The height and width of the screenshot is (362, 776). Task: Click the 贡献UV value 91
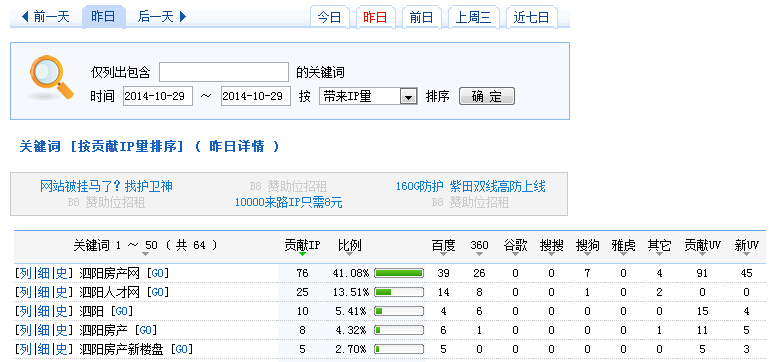[x=702, y=273]
